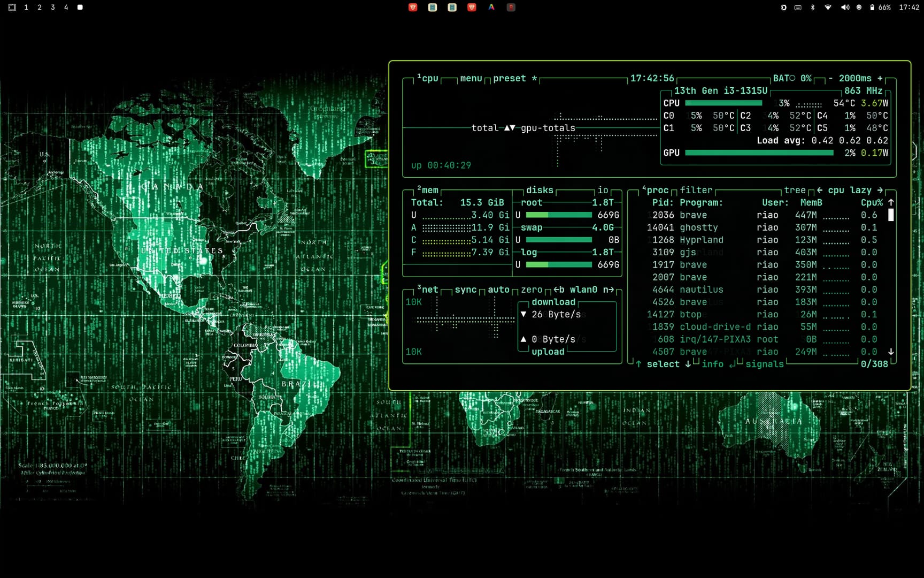
Task: Switch to the io tab in disks box
Action: pyautogui.click(x=604, y=190)
